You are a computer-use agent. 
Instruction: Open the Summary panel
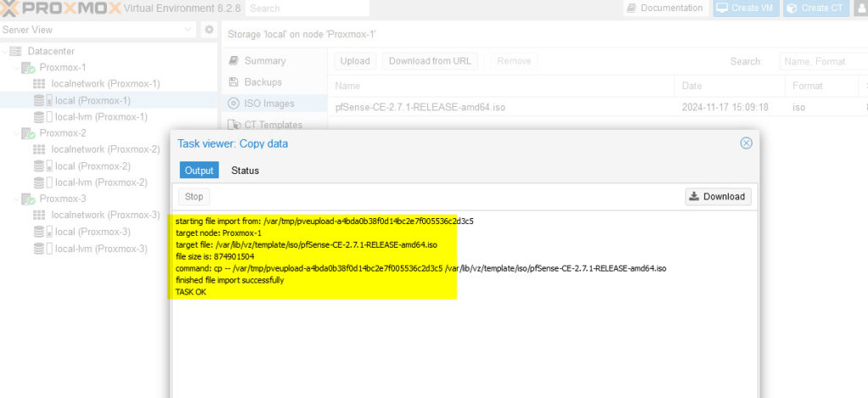point(274,60)
